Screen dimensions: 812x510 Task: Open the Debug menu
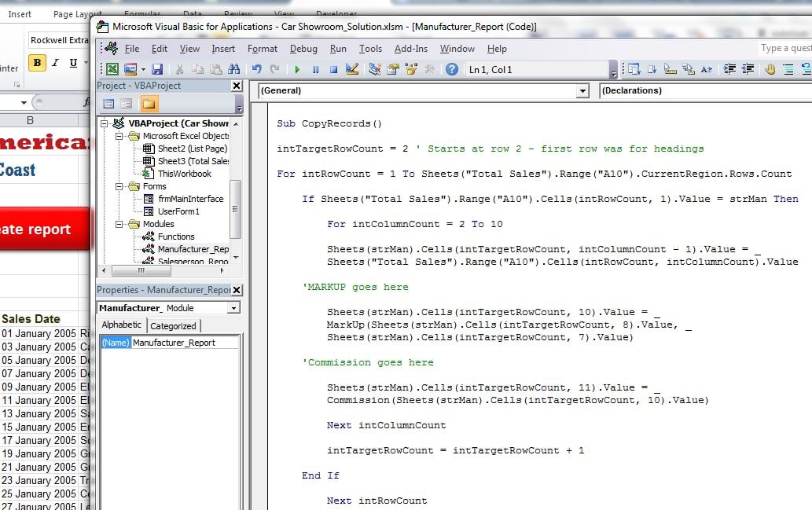[305, 48]
